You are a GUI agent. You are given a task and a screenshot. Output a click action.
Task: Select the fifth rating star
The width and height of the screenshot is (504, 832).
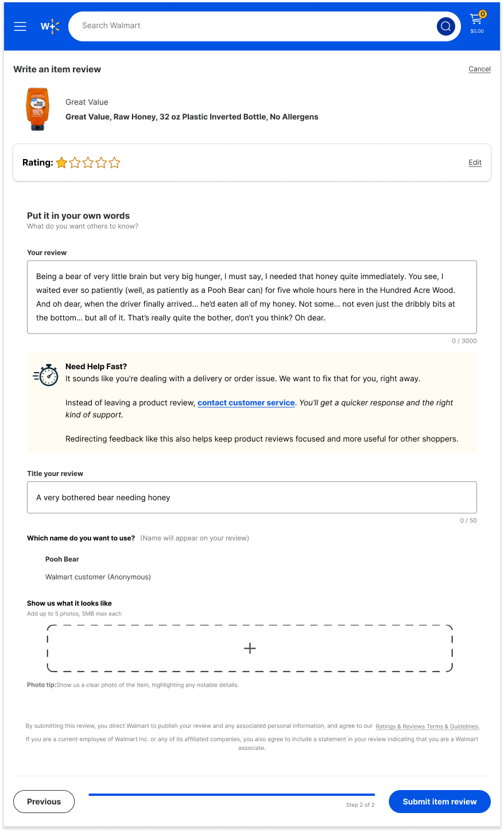(x=115, y=163)
